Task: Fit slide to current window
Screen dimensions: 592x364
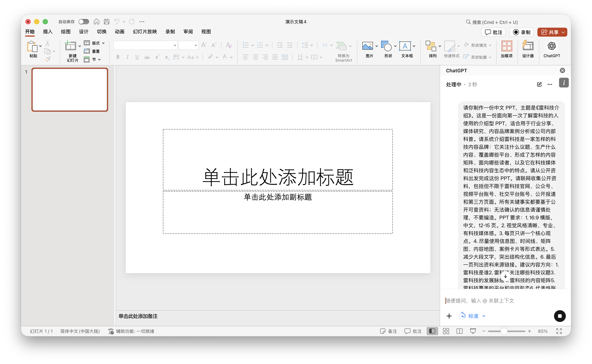Action: [559, 331]
